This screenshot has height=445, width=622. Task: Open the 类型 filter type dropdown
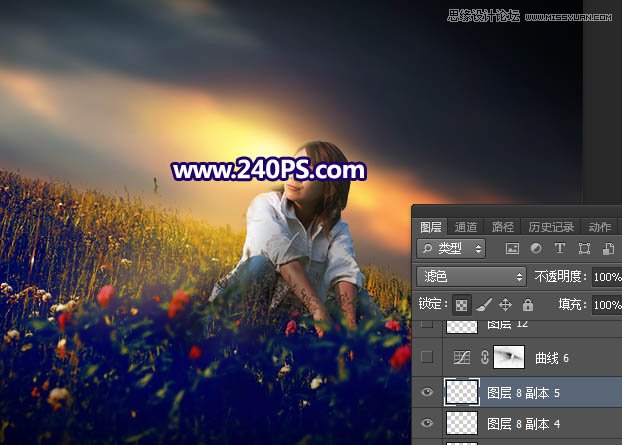click(451, 248)
